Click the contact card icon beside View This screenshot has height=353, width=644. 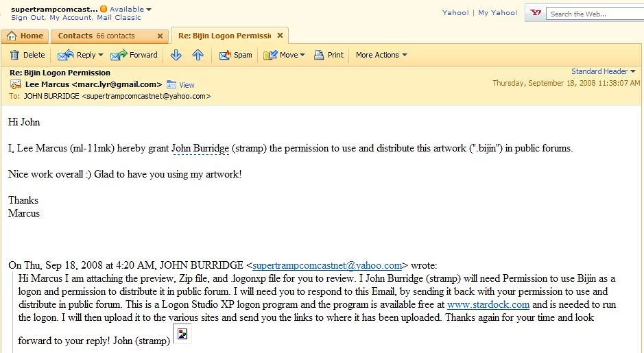click(x=171, y=84)
